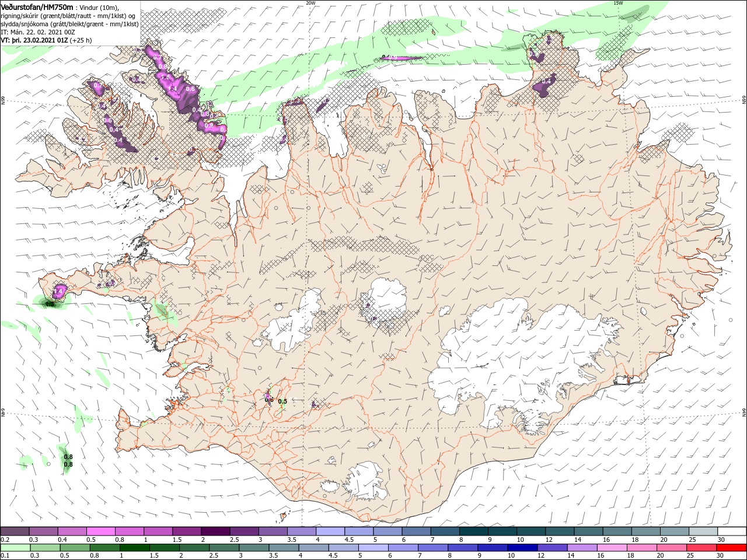Viewport: 747px width, 560px height.
Task: Select the pale green bottom-row swatch labeled 0.1
Action: (x=15, y=548)
